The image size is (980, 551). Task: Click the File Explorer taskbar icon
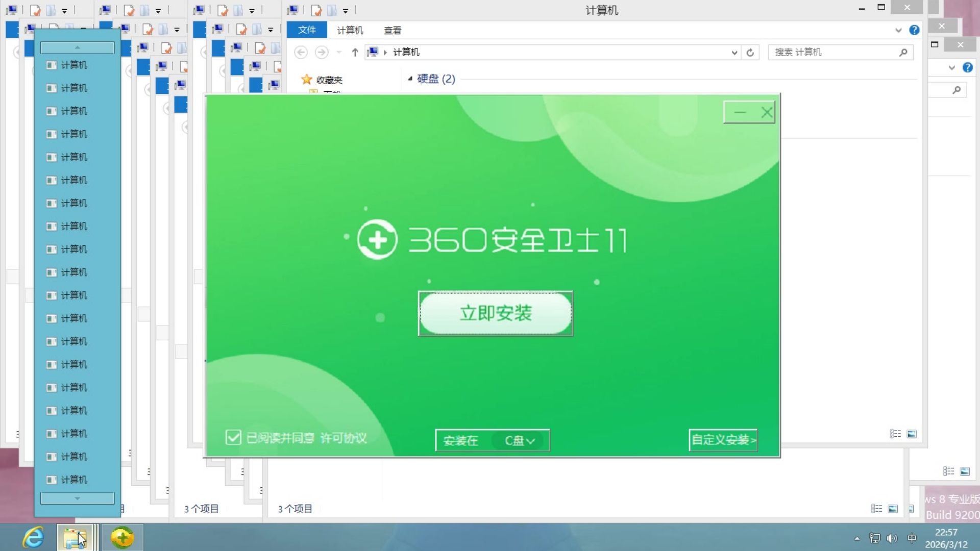tap(75, 538)
